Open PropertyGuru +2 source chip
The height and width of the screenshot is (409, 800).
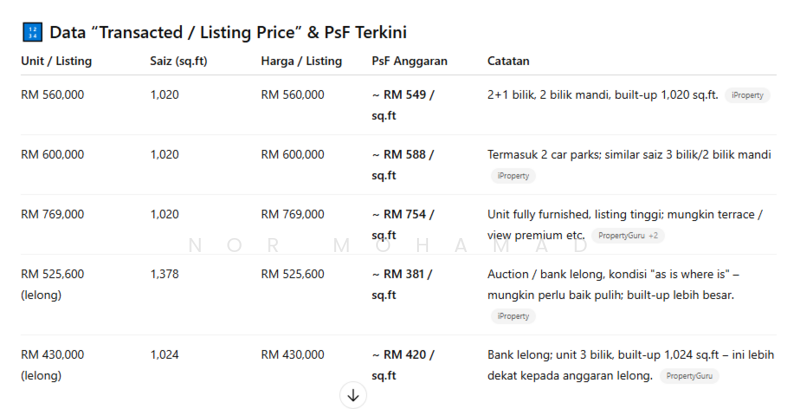click(627, 236)
